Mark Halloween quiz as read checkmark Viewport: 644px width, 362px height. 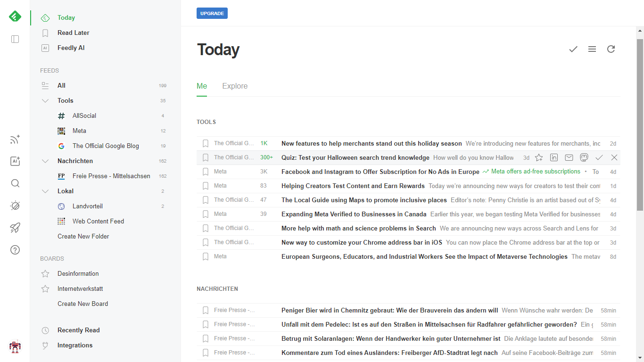pyautogui.click(x=599, y=157)
